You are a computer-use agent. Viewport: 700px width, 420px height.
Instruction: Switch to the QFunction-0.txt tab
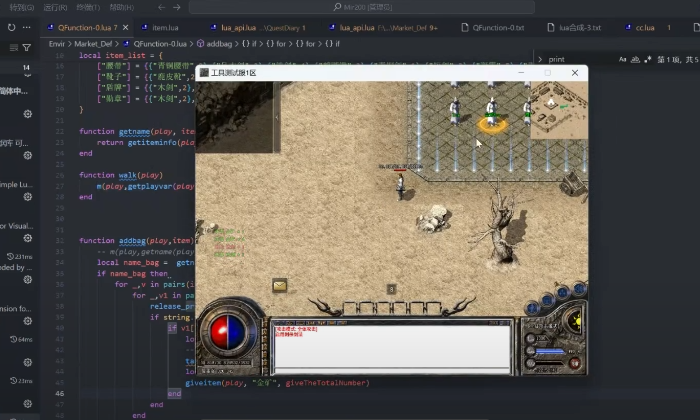pyautogui.click(x=499, y=27)
